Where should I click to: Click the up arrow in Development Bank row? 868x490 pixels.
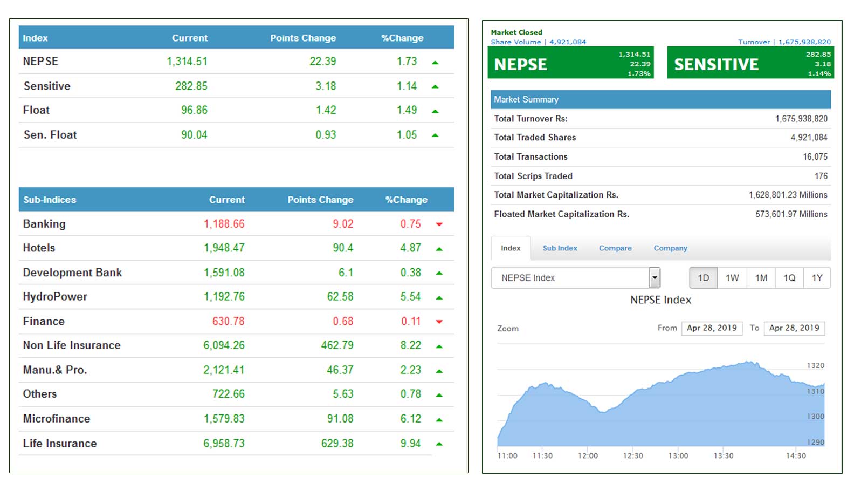point(439,273)
